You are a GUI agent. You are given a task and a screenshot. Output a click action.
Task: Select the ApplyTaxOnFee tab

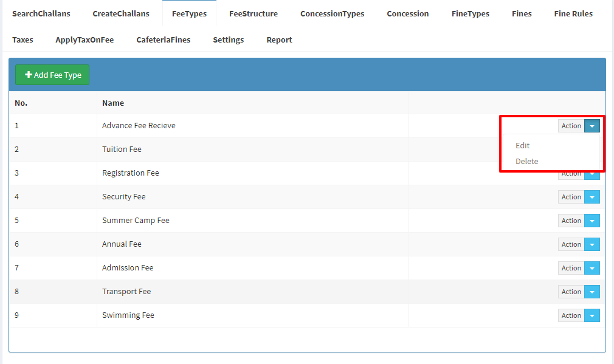coord(85,40)
